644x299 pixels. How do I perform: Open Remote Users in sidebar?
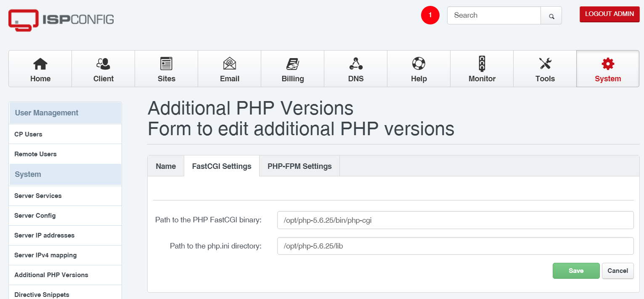point(65,154)
